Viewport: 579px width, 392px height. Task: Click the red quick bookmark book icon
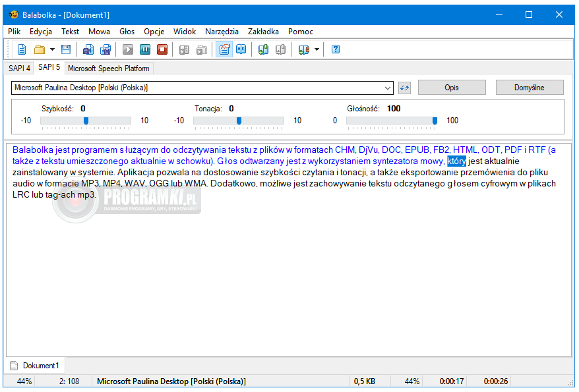[x=303, y=49]
